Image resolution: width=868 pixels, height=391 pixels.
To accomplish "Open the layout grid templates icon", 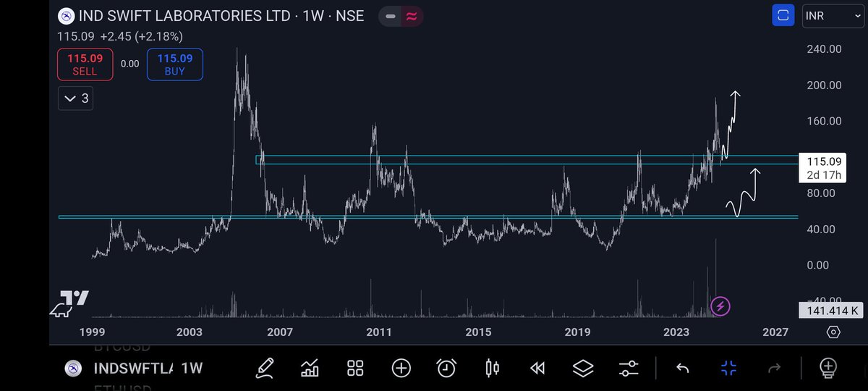I will [355, 368].
